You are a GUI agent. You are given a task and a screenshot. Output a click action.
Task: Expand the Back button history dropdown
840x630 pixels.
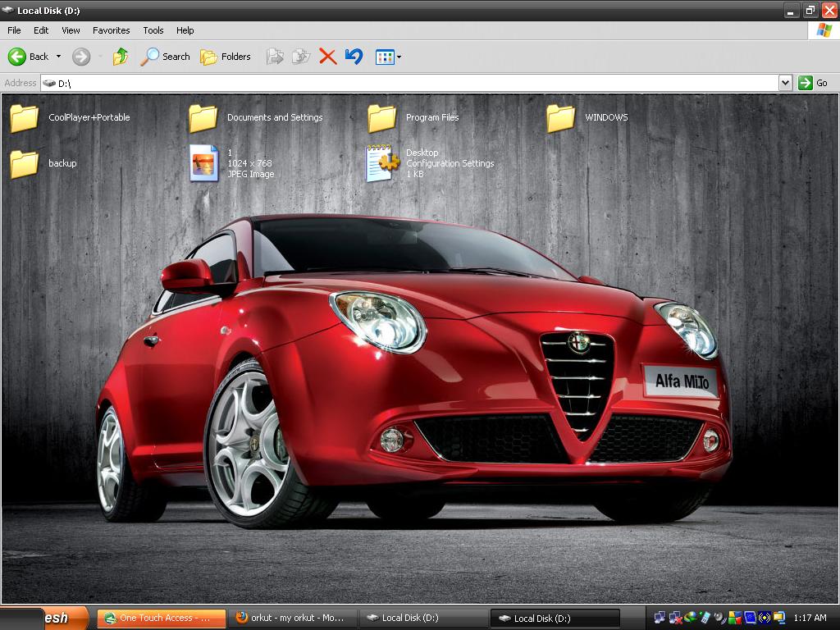tap(58, 57)
